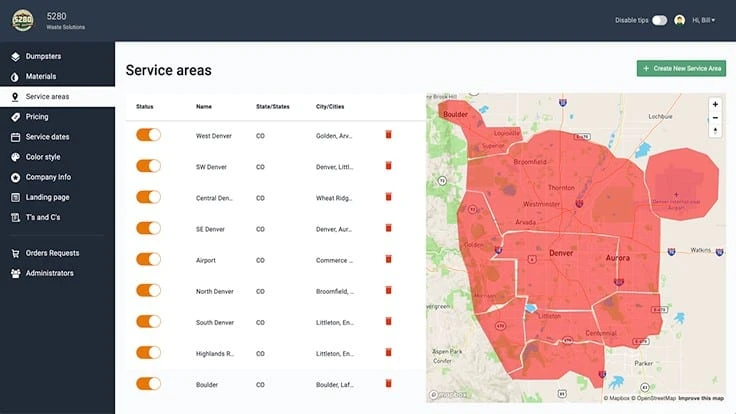This screenshot has width=736, height=414.
Task: Click the user avatar icon
Action: [x=680, y=20]
